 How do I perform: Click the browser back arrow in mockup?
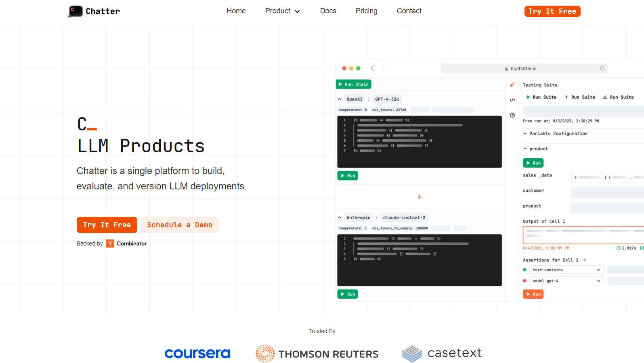(372, 68)
